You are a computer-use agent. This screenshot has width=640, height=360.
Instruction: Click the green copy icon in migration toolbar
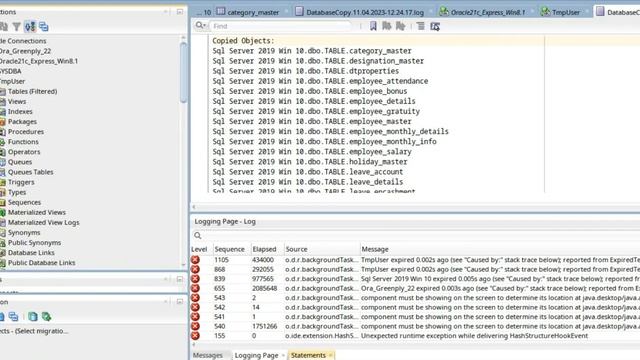click(x=46, y=317)
